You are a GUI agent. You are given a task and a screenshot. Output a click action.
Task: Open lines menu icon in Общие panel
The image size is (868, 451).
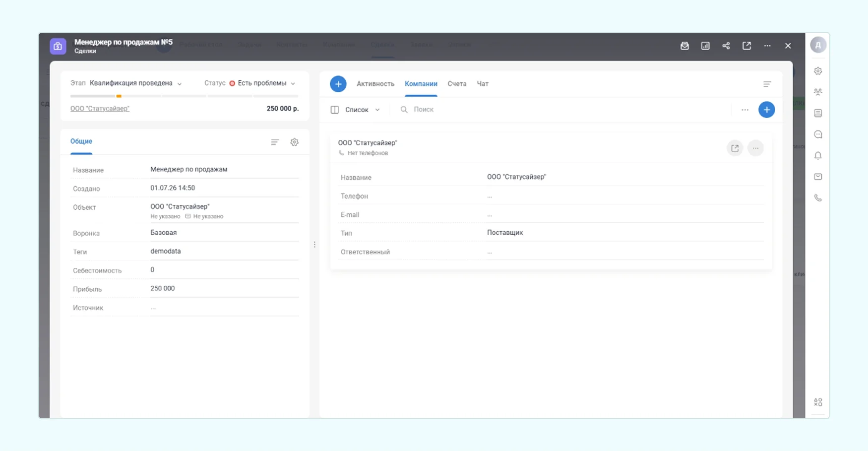(x=275, y=142)
